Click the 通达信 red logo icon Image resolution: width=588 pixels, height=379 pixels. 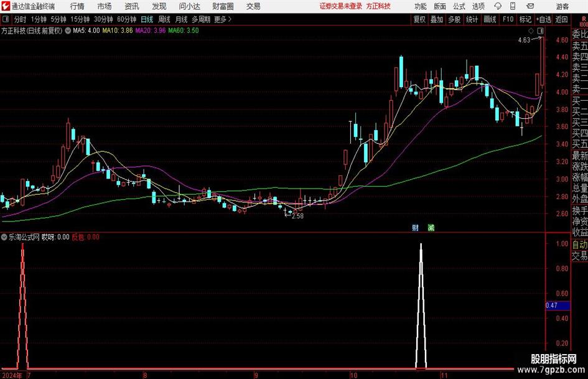coord(6,6)
